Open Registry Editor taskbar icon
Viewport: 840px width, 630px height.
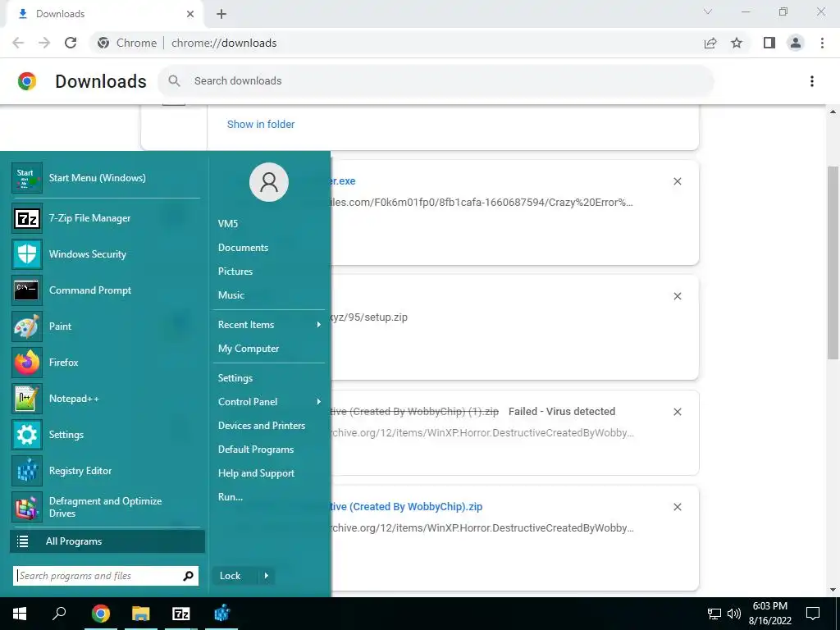(x=221, y=614)
